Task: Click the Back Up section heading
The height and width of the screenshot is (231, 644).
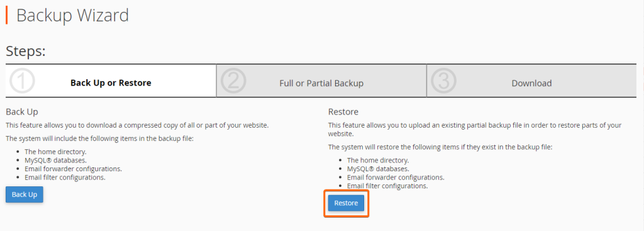Action: pyautogui.click(x=22, y=111)
